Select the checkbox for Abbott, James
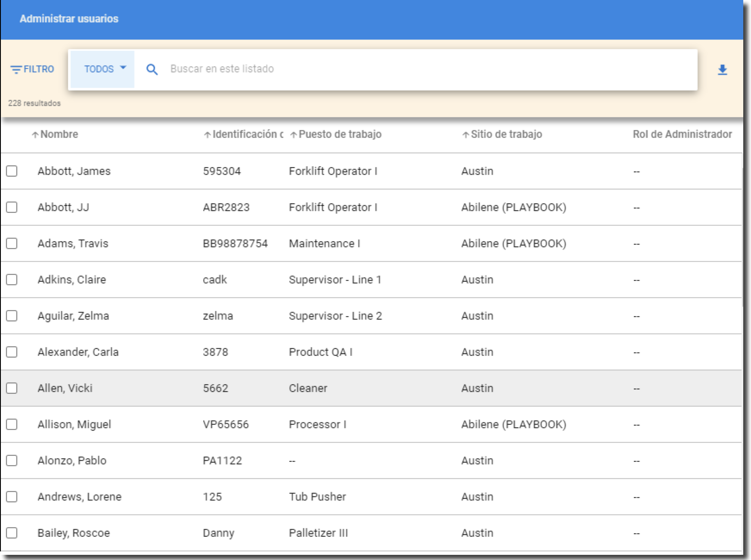The width and height of the screenshot is (751, 560). (x=12, y=171)
